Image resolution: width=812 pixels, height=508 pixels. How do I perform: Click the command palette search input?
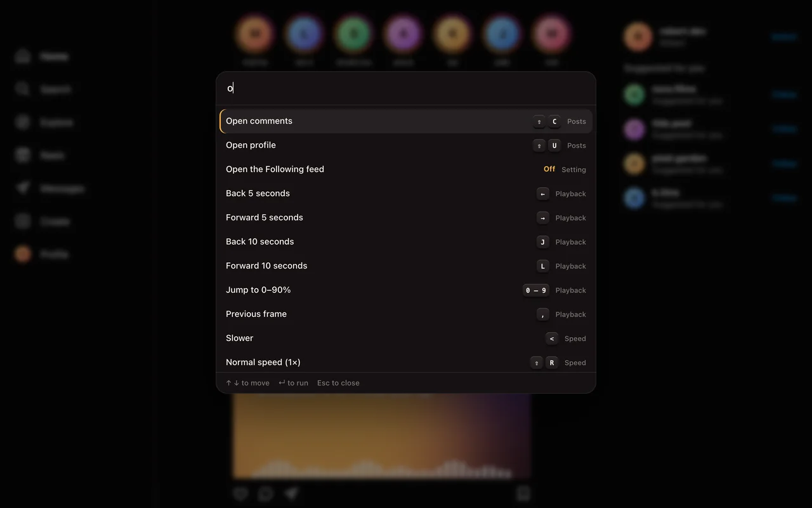click(x=406, y=88)
